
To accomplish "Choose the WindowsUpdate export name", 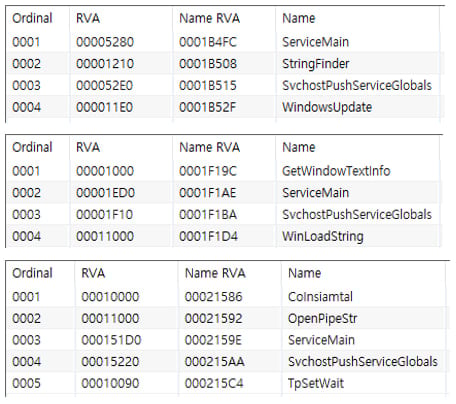I will [x=327, y=107].
